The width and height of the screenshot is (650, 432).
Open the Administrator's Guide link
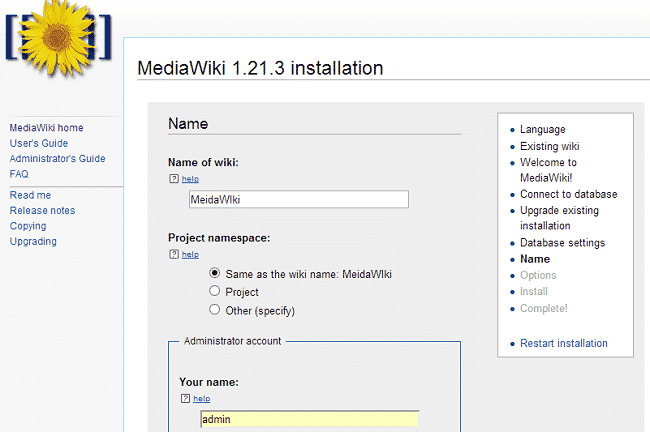(57, 159)
